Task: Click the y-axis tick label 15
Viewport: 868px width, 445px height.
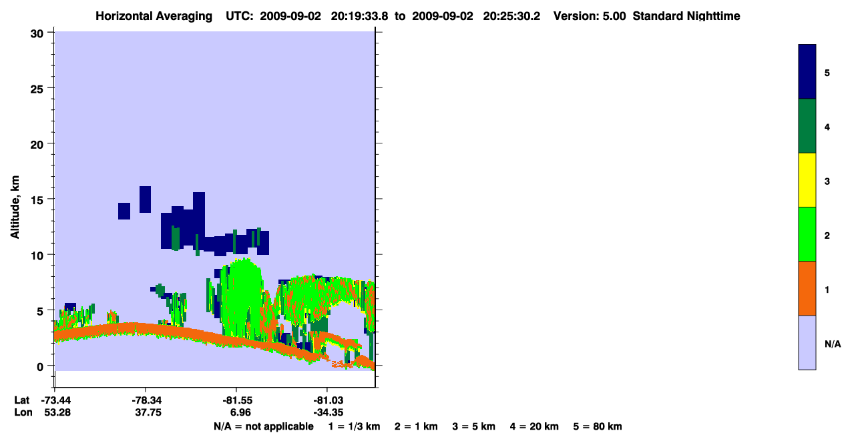Action: pyautogui.click(x=38, y=199)
